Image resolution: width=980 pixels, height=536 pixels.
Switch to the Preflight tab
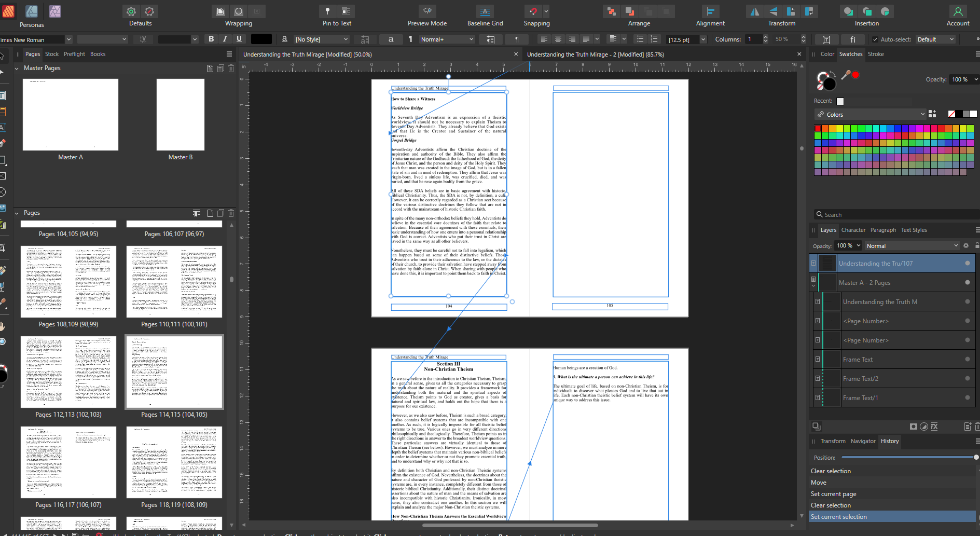click(74, 54)
